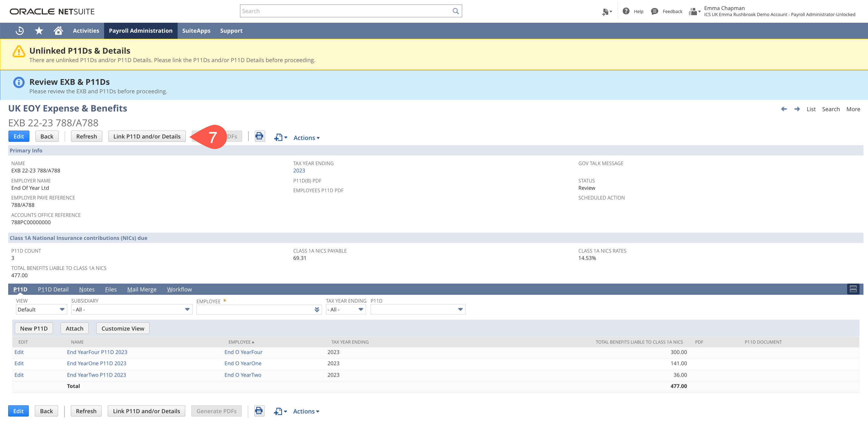Open Feedback via the speech bubble icon
868x432 pixels.
point(654,11)
